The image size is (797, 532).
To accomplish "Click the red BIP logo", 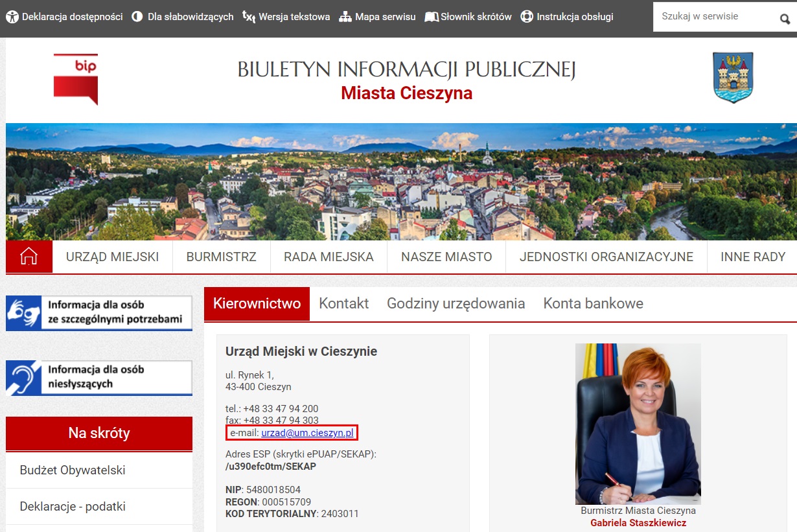I will pyautogui.click(x=76, y=79).
